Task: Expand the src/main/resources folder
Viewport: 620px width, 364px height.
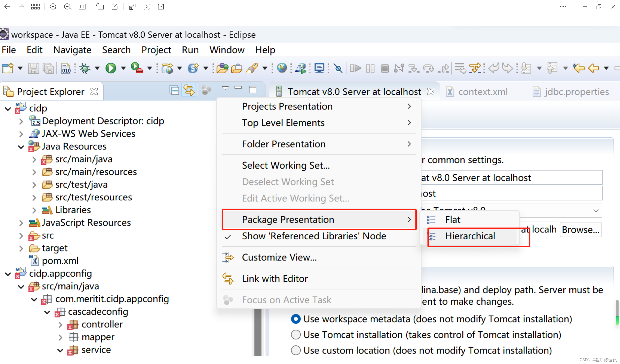Action: click(x=34, y=172)
